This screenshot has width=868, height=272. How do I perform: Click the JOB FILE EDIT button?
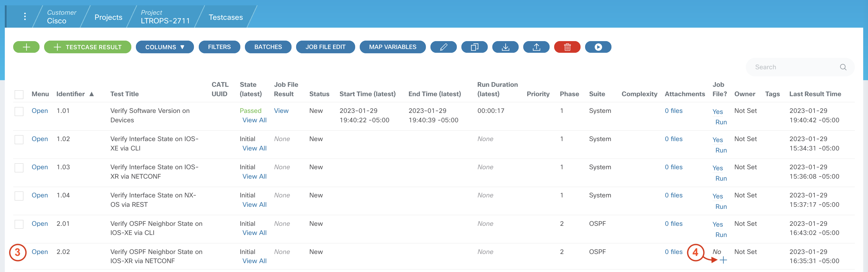[x=325, y=47]
